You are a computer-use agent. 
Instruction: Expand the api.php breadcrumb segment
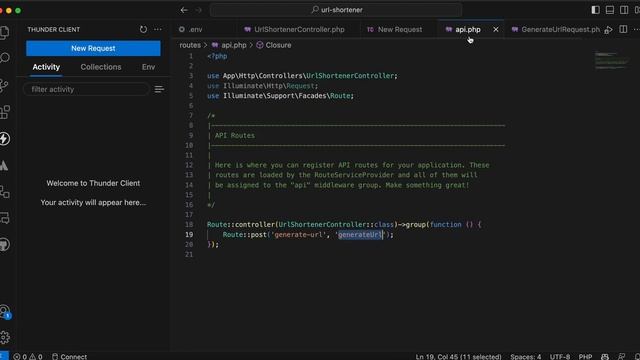click(229, 45)
